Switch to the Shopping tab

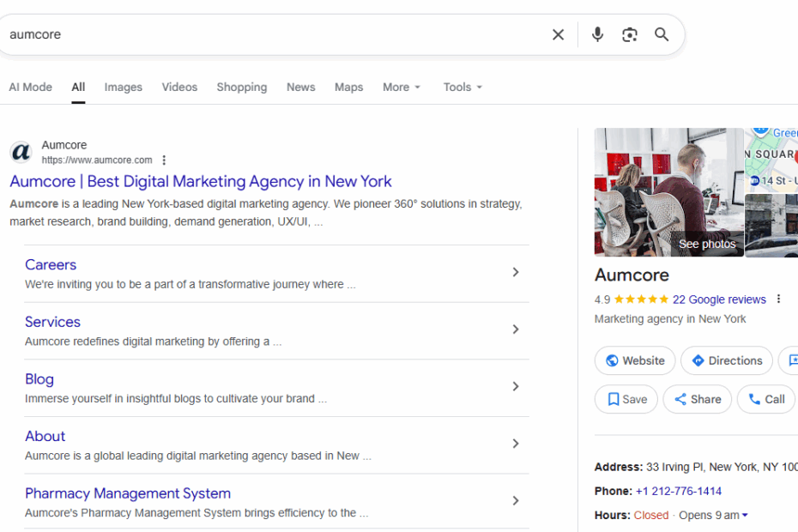point(241,87)
